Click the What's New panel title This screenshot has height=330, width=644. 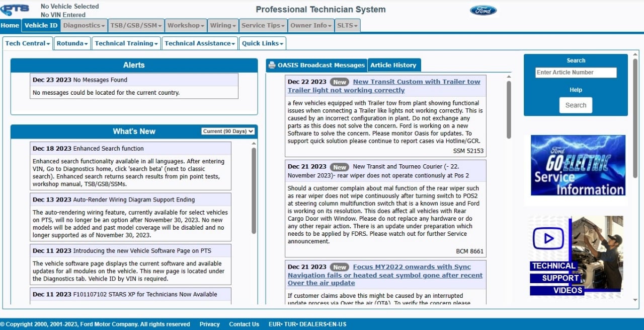pos(134,131)
